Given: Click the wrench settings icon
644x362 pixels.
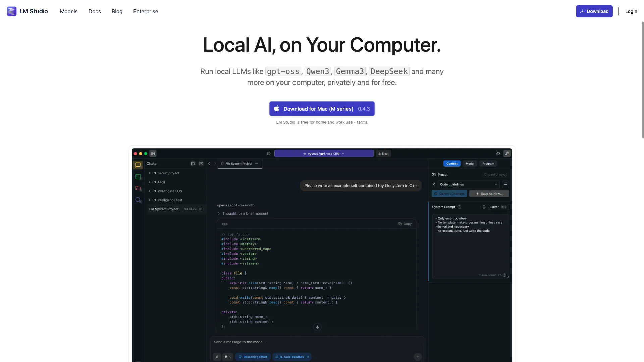Looking at the screenshot, I should [x=507, y=154].
